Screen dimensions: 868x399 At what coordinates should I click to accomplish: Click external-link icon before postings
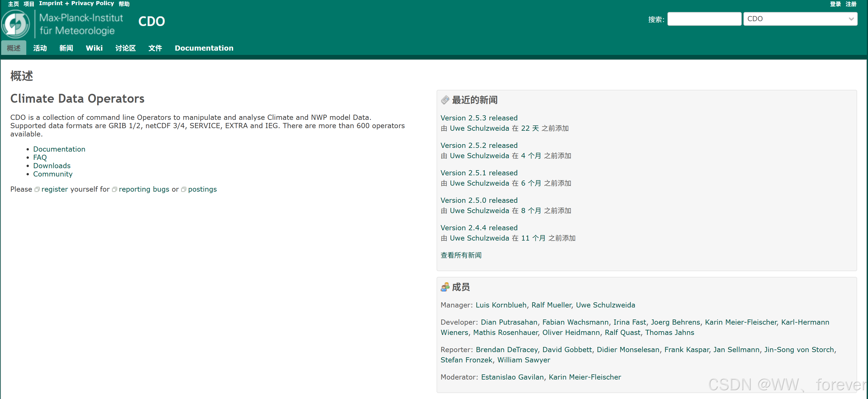coord(184,190)
